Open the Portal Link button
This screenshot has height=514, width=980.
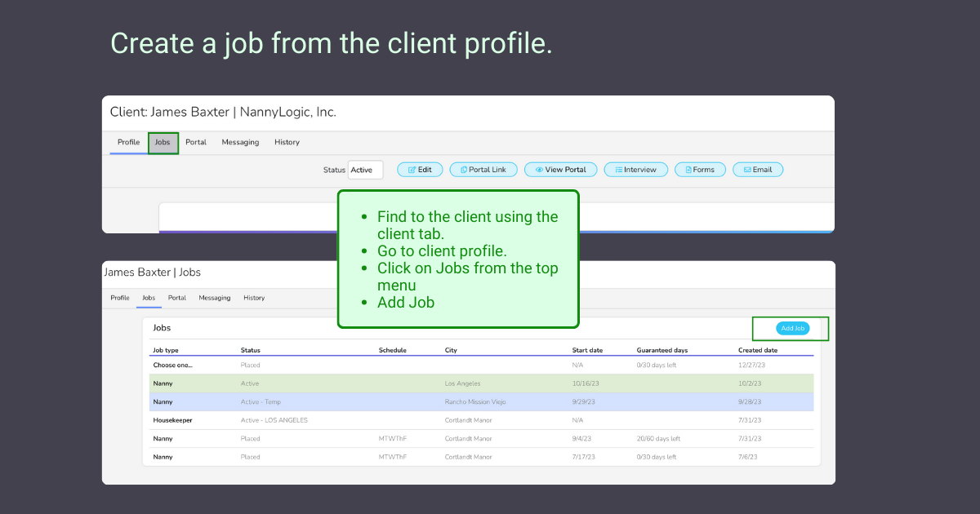(x=483, y=170)
